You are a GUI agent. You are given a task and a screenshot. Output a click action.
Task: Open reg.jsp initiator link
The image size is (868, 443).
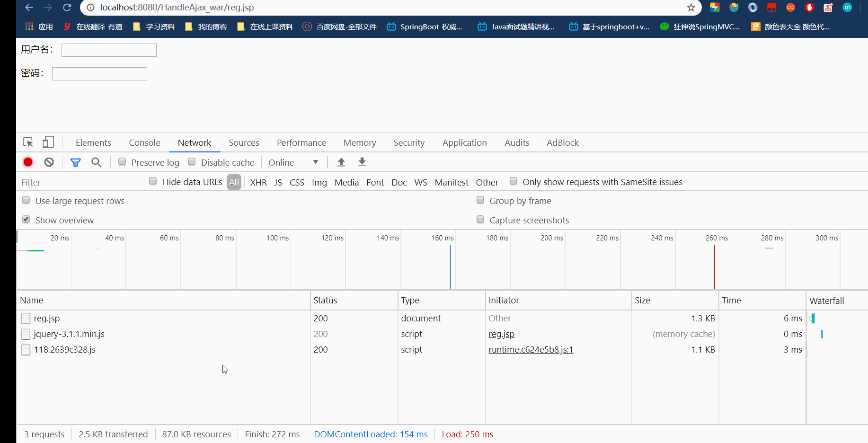pyautogui.click(x=501, y=334)
